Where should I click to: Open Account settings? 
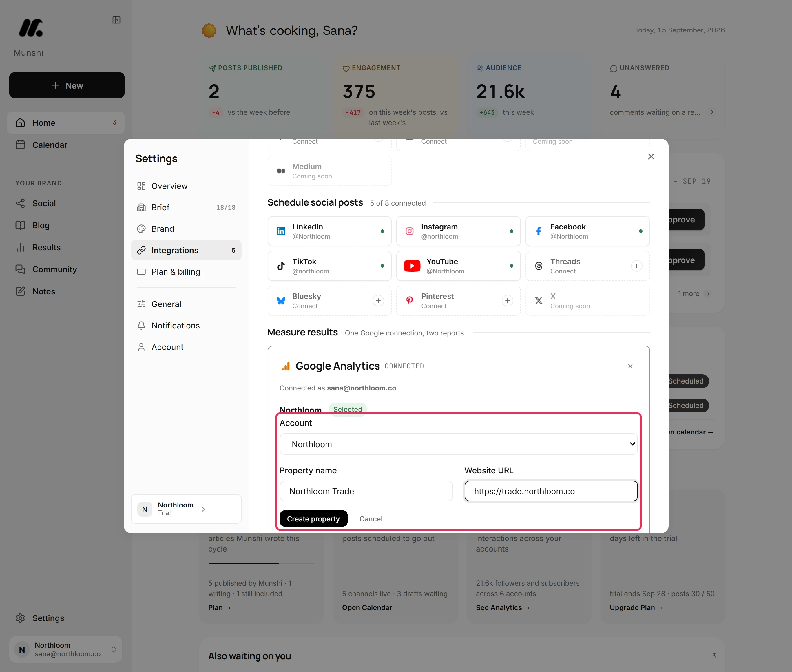(x=186, y=347)
